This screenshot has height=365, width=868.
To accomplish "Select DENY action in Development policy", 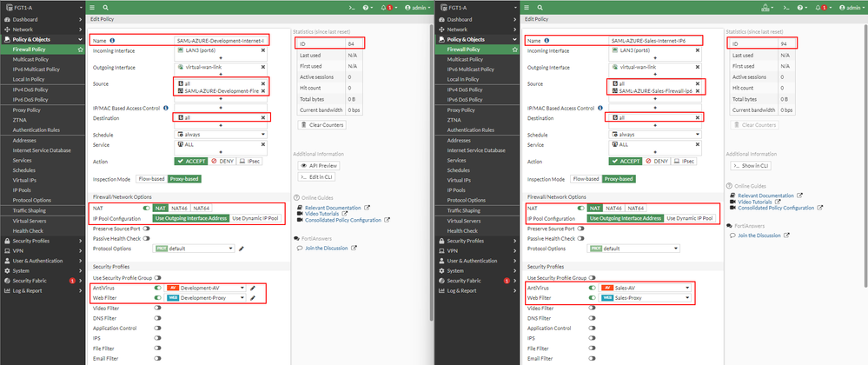I will 222,161.
